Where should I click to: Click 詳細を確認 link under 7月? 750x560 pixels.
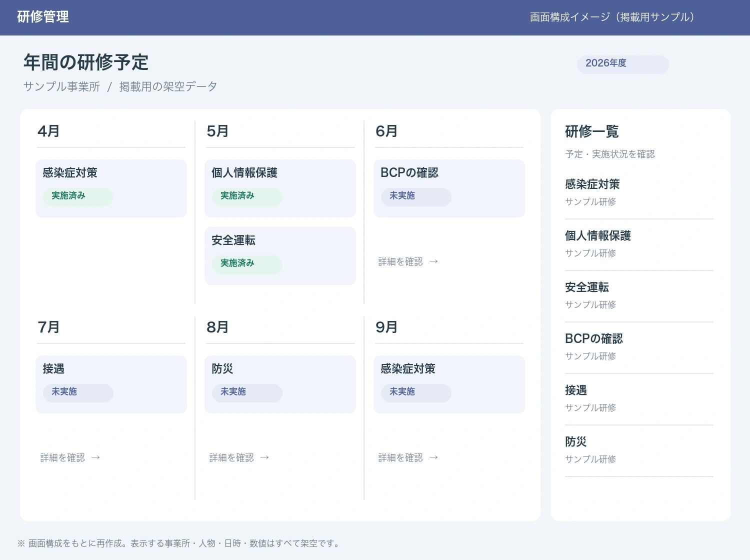point(70,457)
